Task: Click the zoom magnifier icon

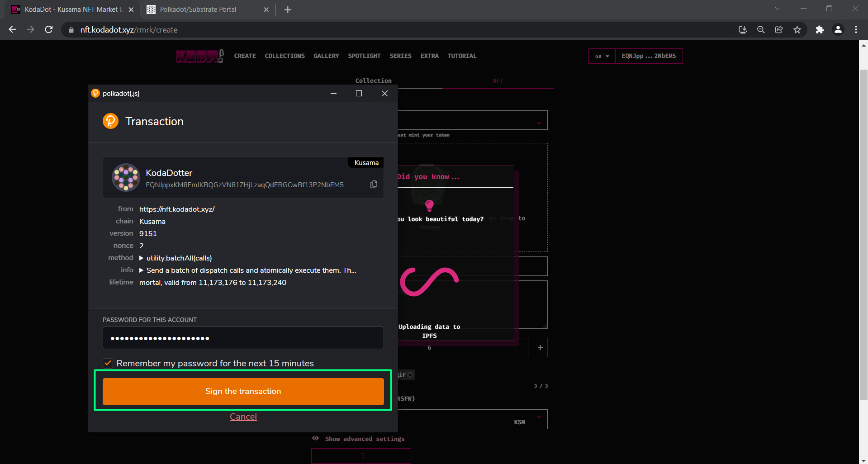Action: [761, 30]
